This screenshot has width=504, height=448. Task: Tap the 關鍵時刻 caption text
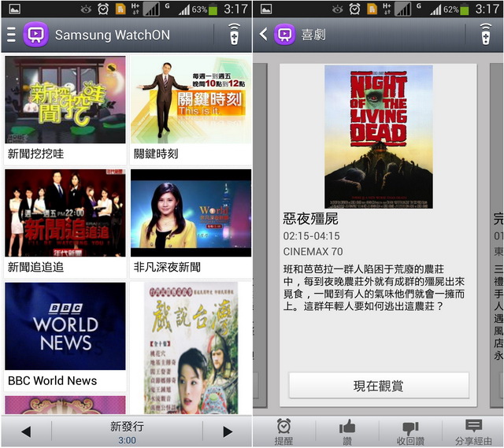156,154
